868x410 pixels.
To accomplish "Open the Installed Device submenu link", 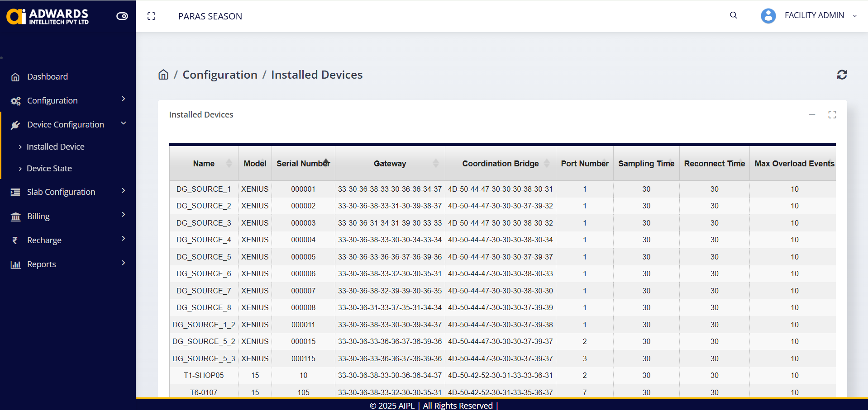I will (55, 147).
